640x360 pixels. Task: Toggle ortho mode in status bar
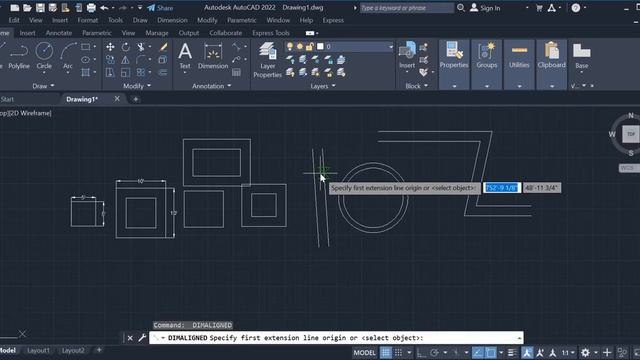click(421, 353)
